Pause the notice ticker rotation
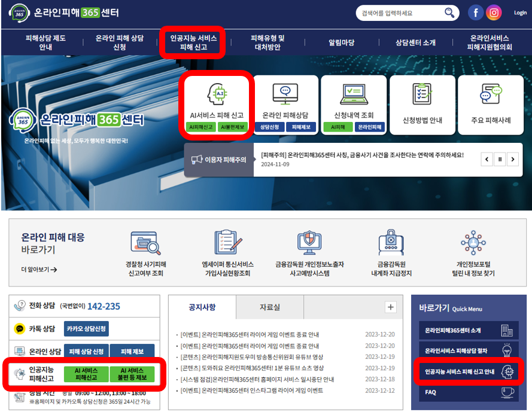 [x=500, y=159]
